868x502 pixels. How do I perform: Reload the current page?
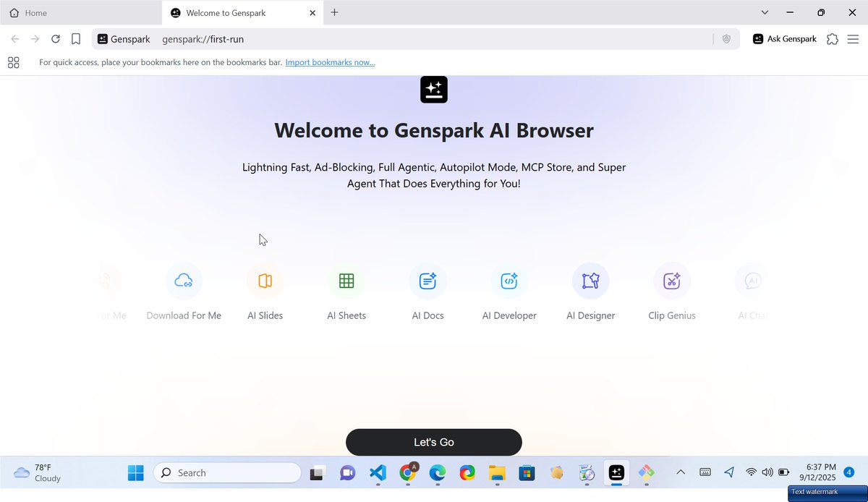(x=56, y=39)
